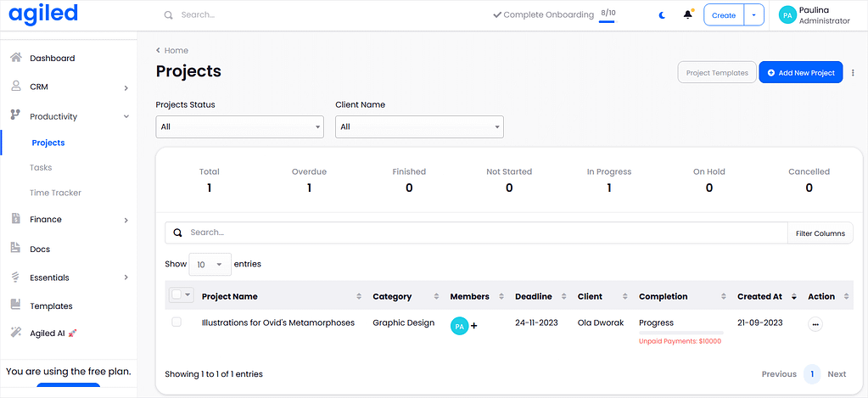Open Projects in the sidebar

click(x=48, y=143)
